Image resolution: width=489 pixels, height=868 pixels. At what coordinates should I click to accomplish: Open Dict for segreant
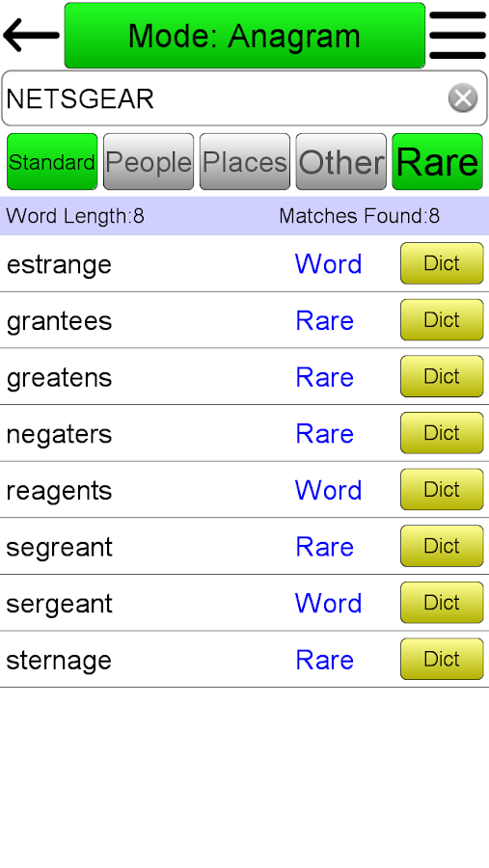click(x=442, y=545)
